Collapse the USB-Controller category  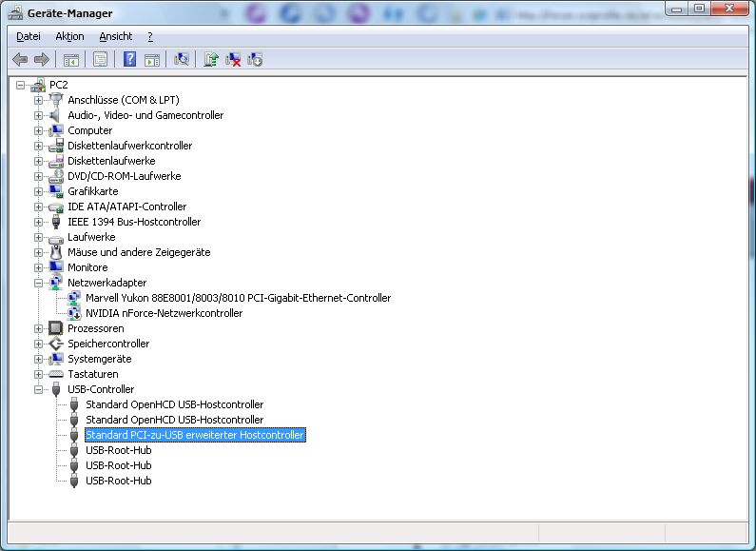[x=38, y=389]
